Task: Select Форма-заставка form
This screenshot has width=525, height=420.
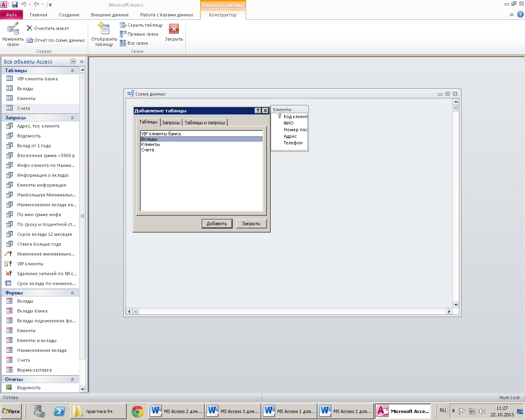Action: 40,370
